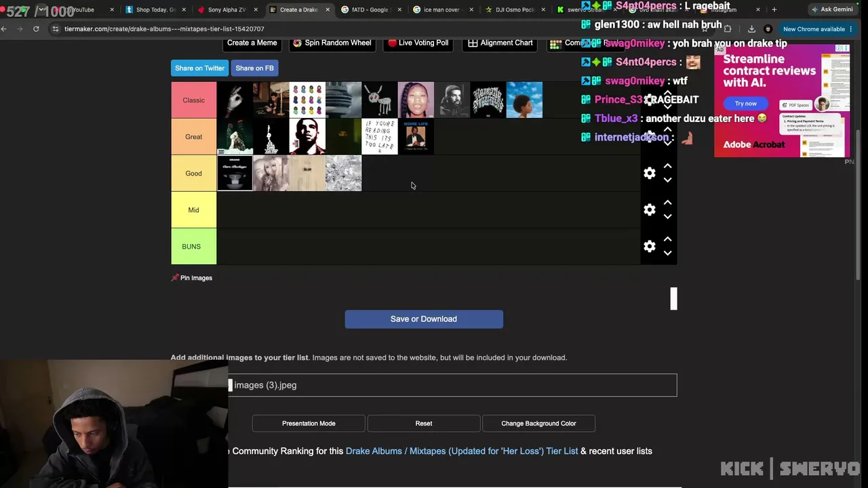Click Change Background Color
Viewport: 868px width, 488px height.
point(538,424)
